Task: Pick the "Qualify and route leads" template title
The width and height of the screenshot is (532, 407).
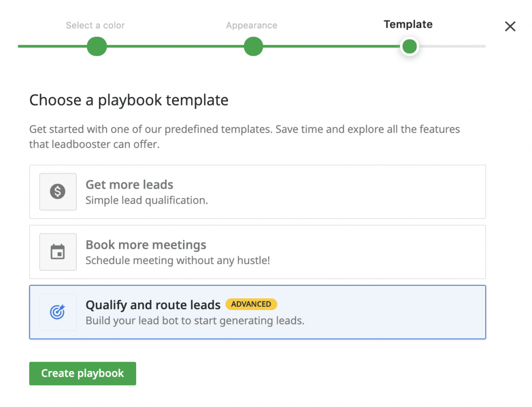Action: pos(153,305)
